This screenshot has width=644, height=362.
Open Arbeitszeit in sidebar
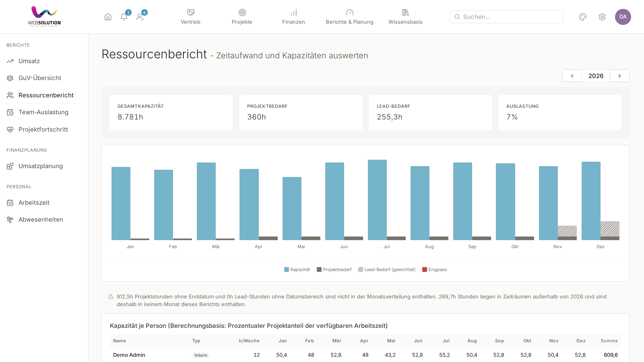pos(44,203)
